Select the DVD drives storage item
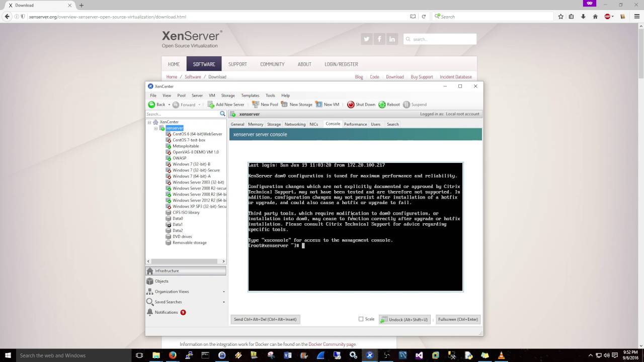This screenshot has width=644, height=362. (182, 236)
